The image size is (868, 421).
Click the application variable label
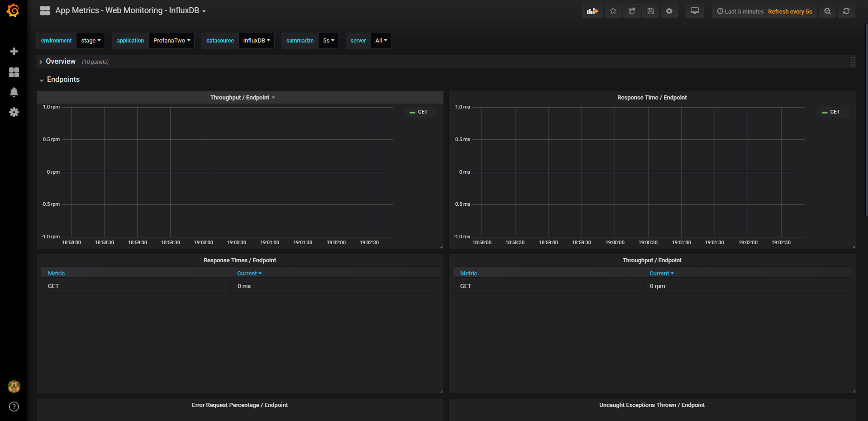130,41
